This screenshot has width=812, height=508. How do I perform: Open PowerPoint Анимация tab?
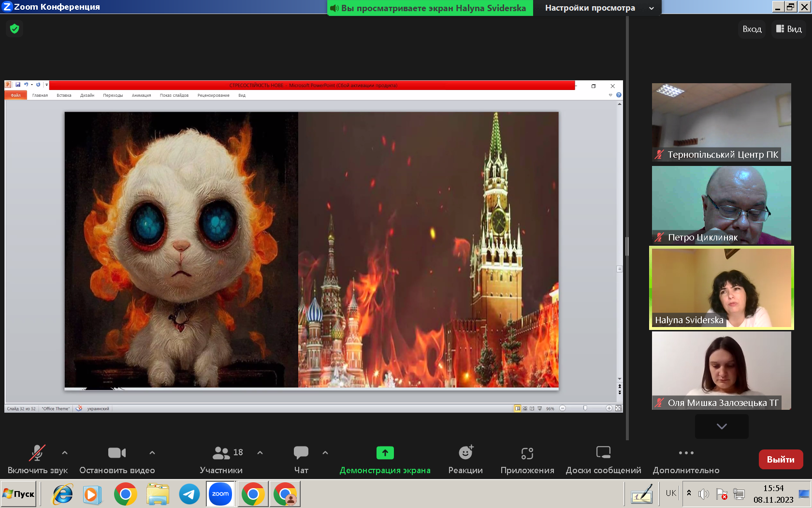point(141,95)
